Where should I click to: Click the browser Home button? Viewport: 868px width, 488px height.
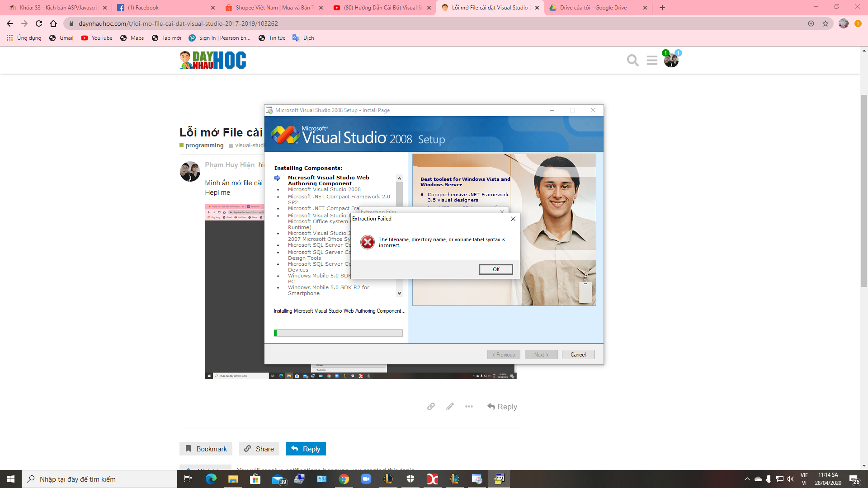53,23
